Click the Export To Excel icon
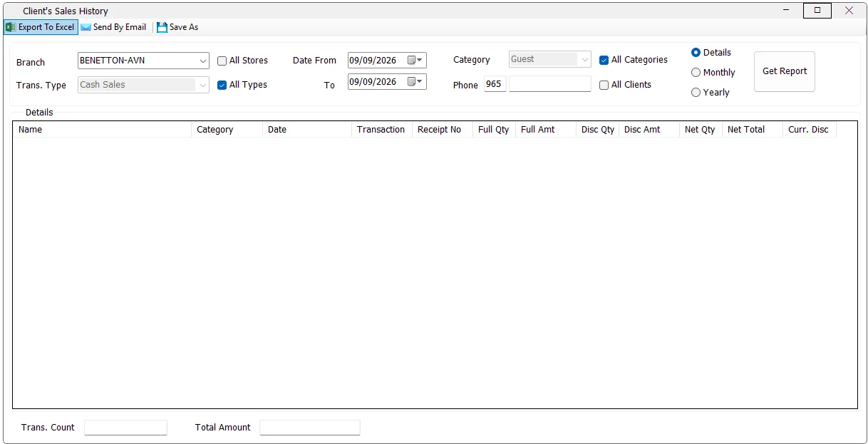Viewport: 868px width, 444px height. click(11, 27)
